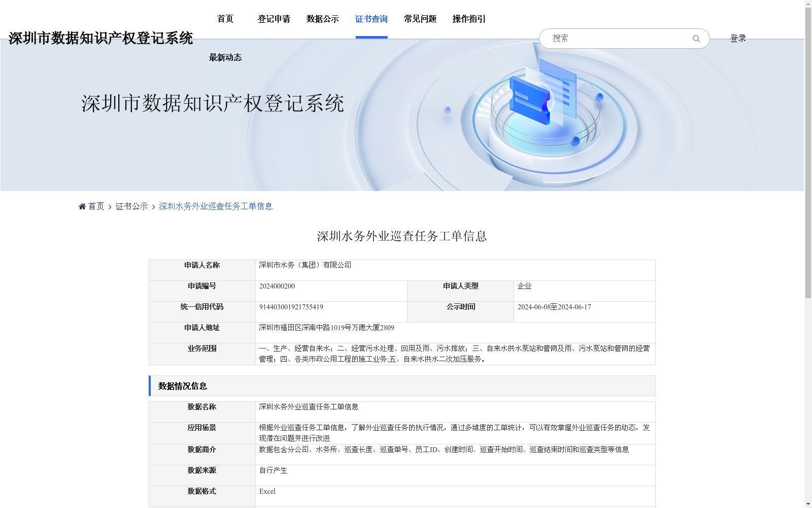The width and height of the screenshot is (812, 508).
Task: Click the 数据格式 label cell
Action: pos(202,496)
